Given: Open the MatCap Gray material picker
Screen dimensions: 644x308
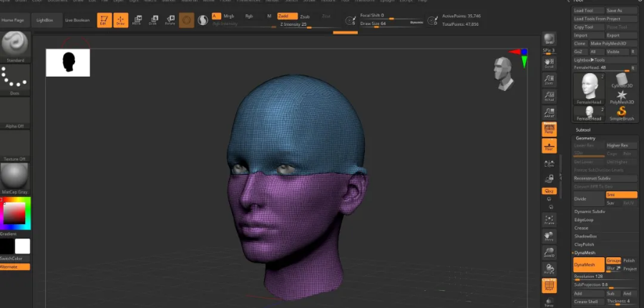Looking at the screenshot, I should tap(15, 178).
